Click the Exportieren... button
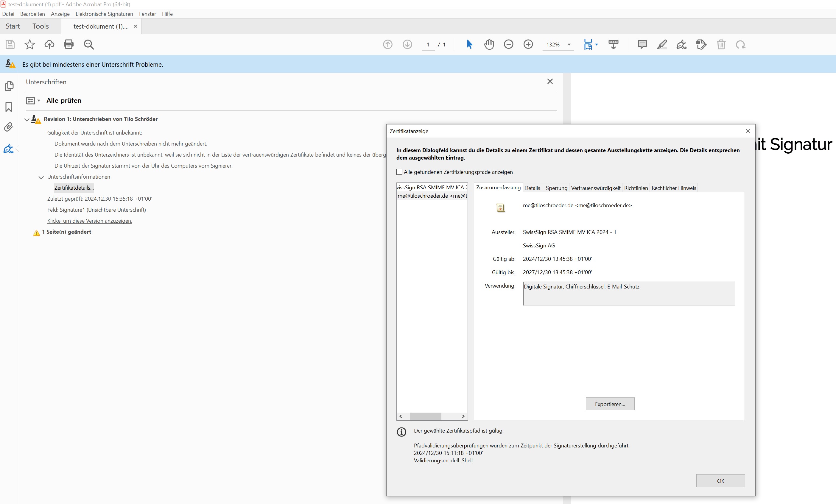The width and height of the screenshot is (836, 504). (610, 404)
